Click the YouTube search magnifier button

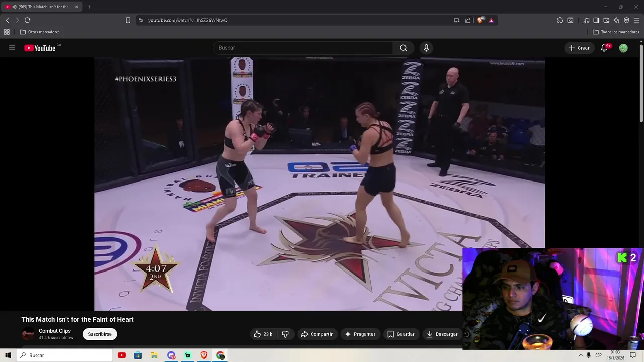[x=404, y=48]
